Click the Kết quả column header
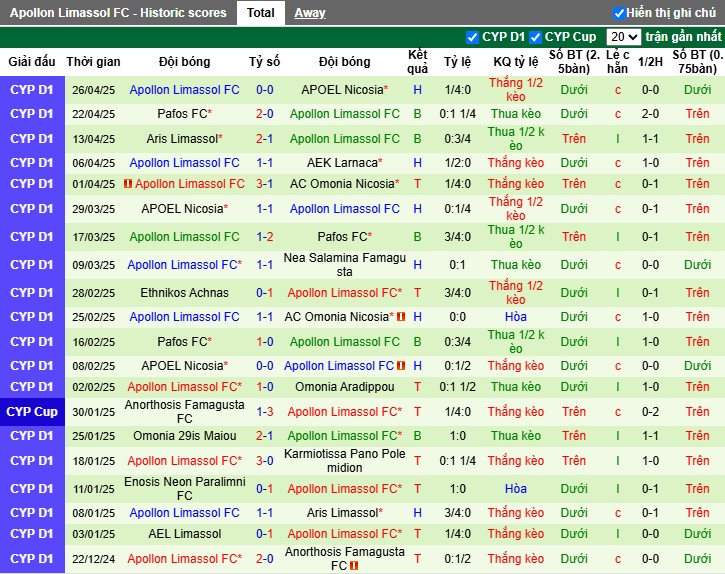The width and height of the screenshot is (725, 574). 418,62
